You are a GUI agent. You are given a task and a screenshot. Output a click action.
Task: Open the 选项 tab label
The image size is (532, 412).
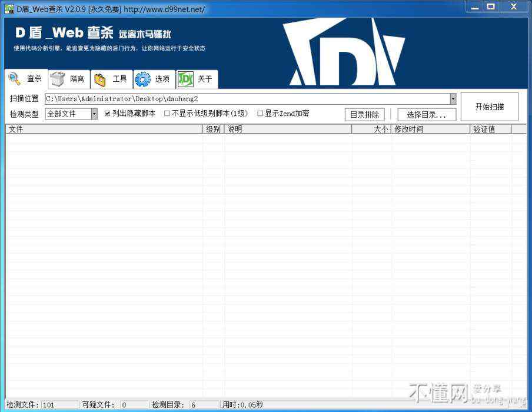point(162,79)
